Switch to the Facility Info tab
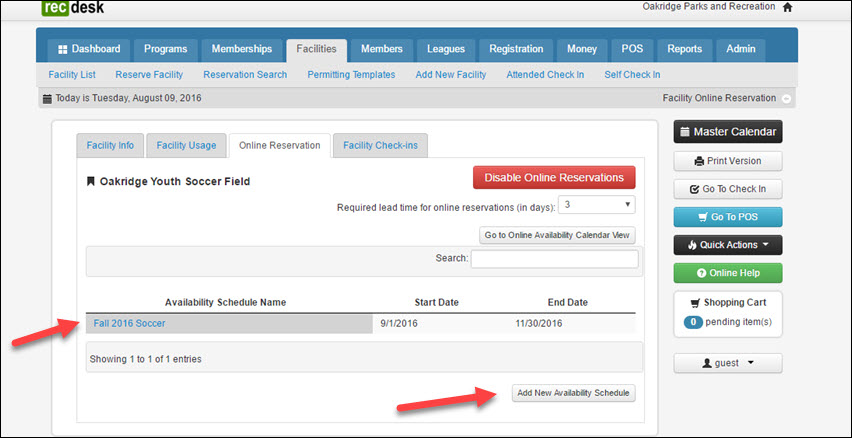The width and height of the screenshot is (852, 438). (110, 145)
